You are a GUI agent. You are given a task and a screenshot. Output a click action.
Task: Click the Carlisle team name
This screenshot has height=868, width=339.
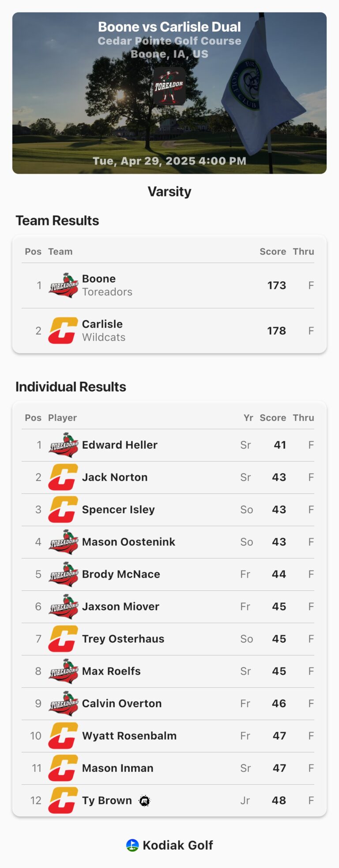coord(102,324)
